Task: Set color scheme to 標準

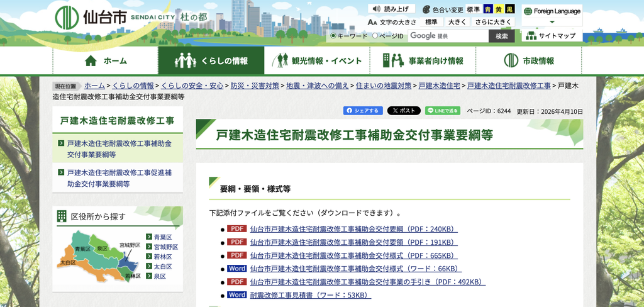Action: tap(473, 9)
